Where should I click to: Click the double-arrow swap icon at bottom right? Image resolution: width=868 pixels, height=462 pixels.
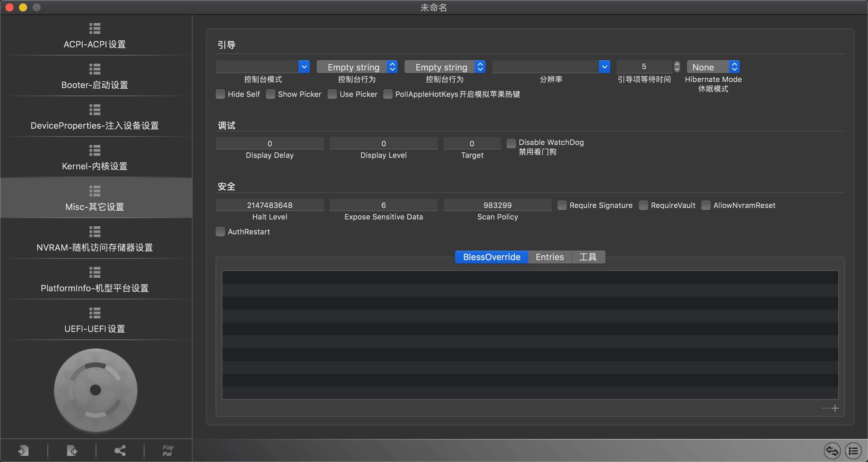point(832,451)
